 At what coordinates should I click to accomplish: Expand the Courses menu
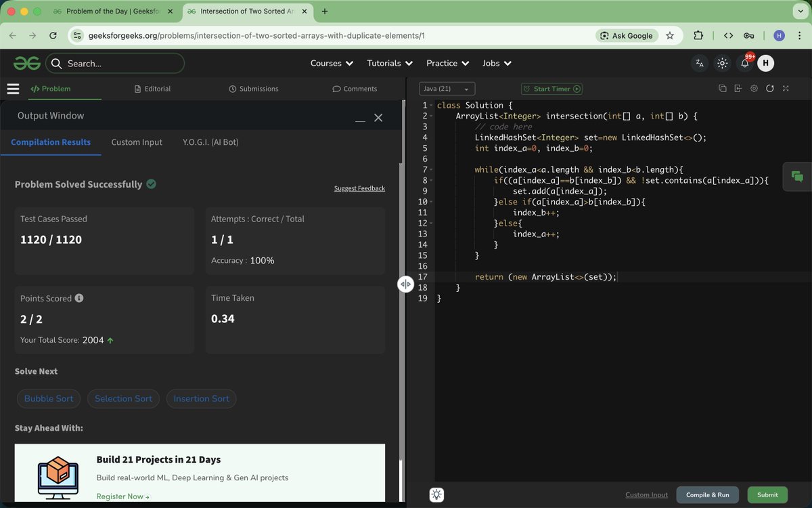click(x=332, y=63)
